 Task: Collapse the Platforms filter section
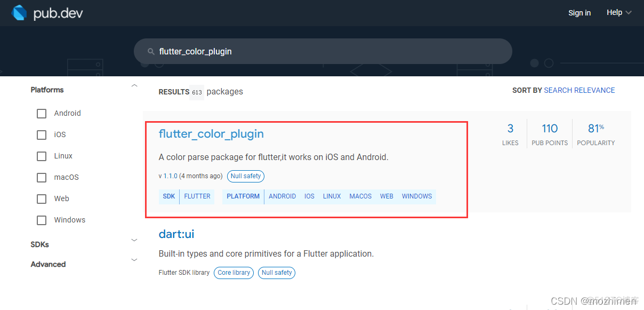134,85
